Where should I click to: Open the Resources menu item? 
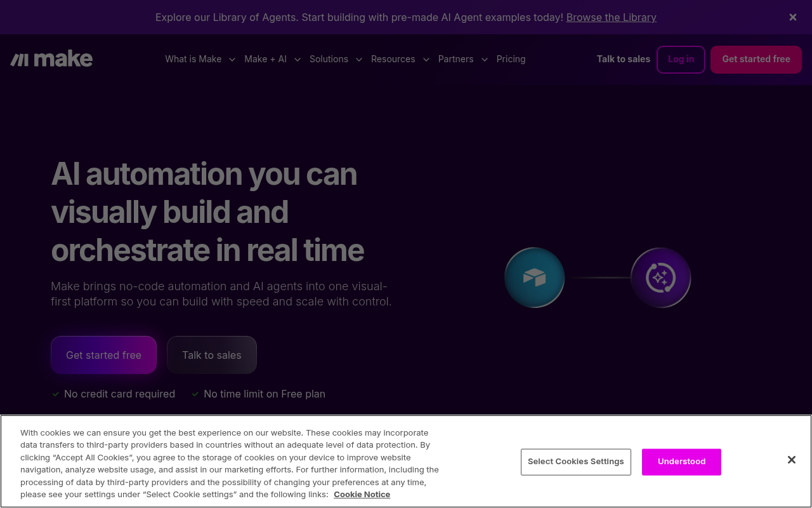coord(393,59)
